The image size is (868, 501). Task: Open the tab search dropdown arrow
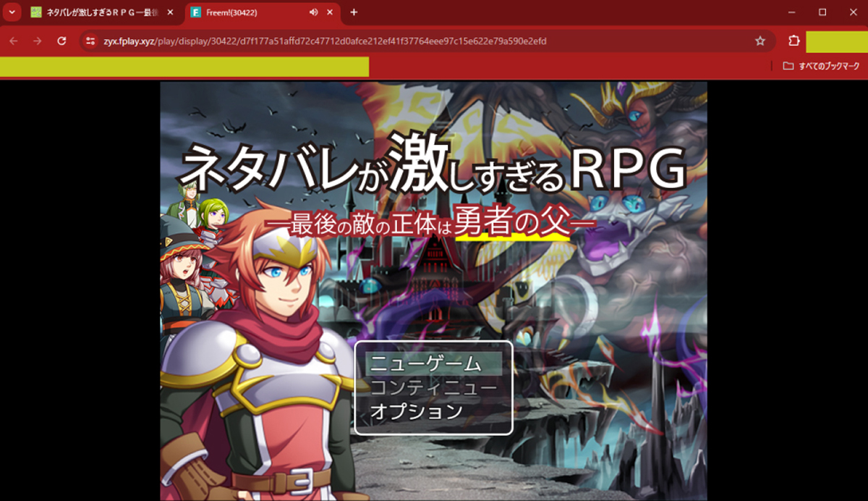12,12
